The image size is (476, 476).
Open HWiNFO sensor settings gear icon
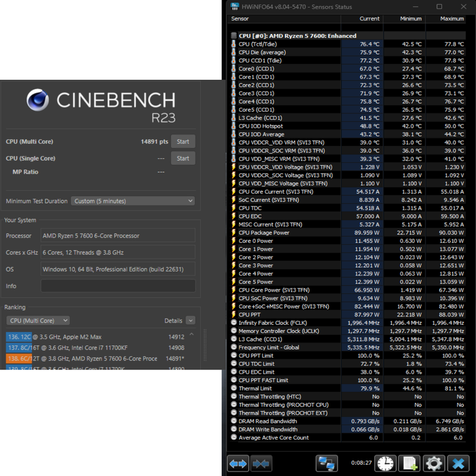pos(434,464)
